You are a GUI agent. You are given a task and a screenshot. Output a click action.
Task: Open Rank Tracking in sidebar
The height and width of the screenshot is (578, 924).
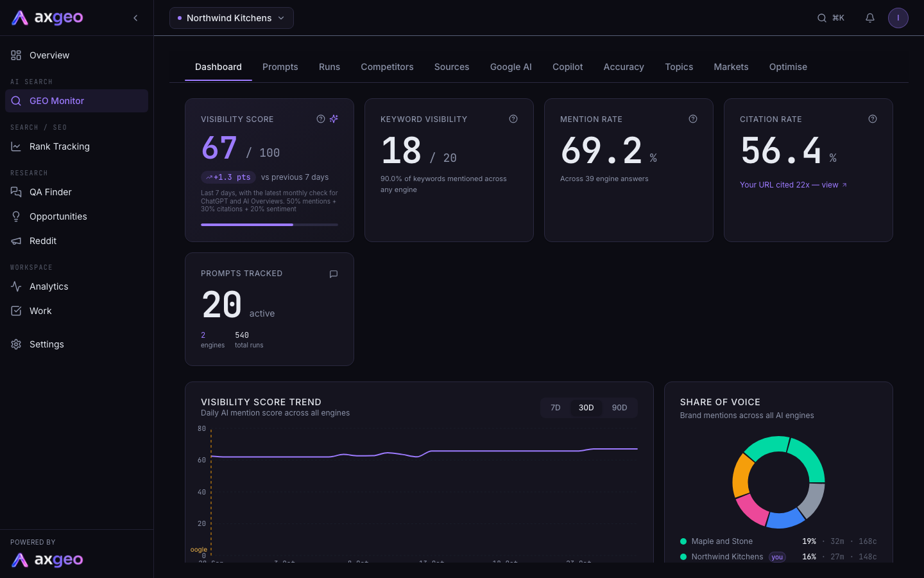point(77,146)
